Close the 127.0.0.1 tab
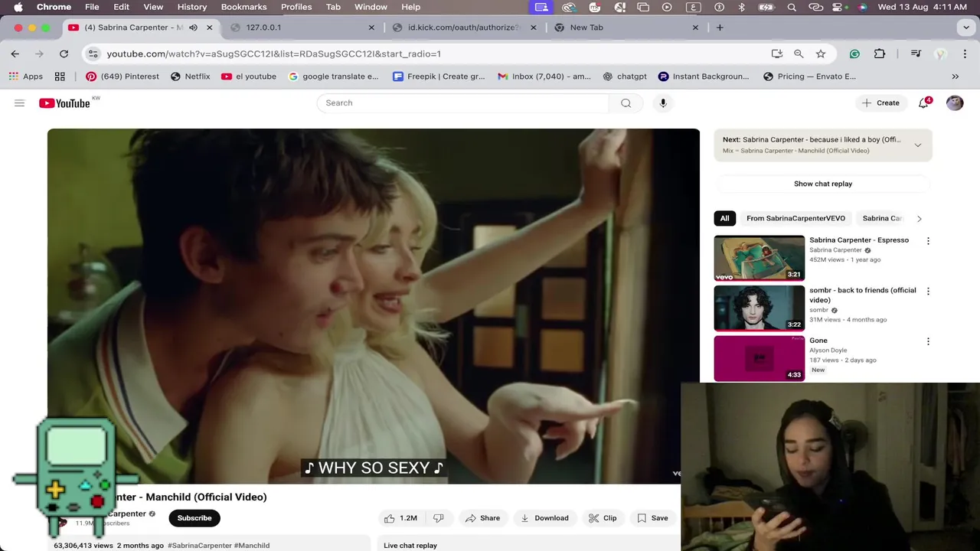 (x=371, y=28)
